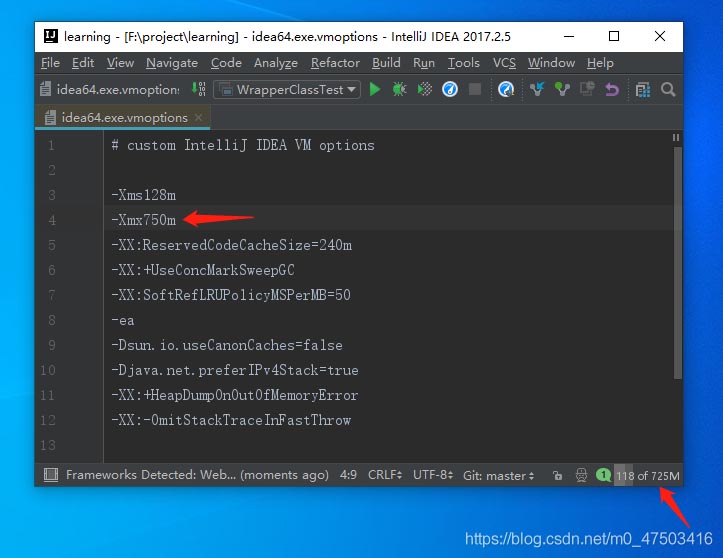Open the Build menu
This screenshot has height=558, width=723.
pos(386,63)
